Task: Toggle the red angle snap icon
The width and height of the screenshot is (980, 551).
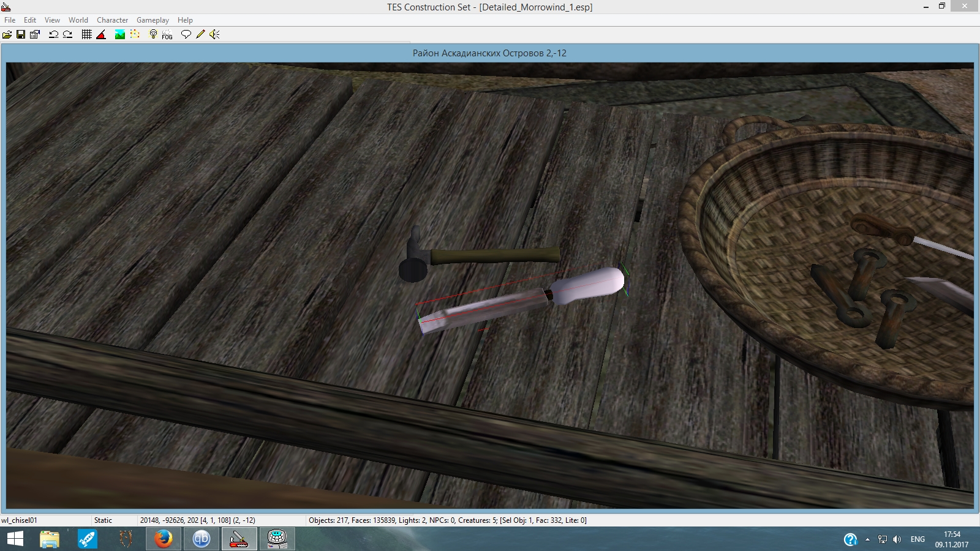Action: [x=102, y=34]
